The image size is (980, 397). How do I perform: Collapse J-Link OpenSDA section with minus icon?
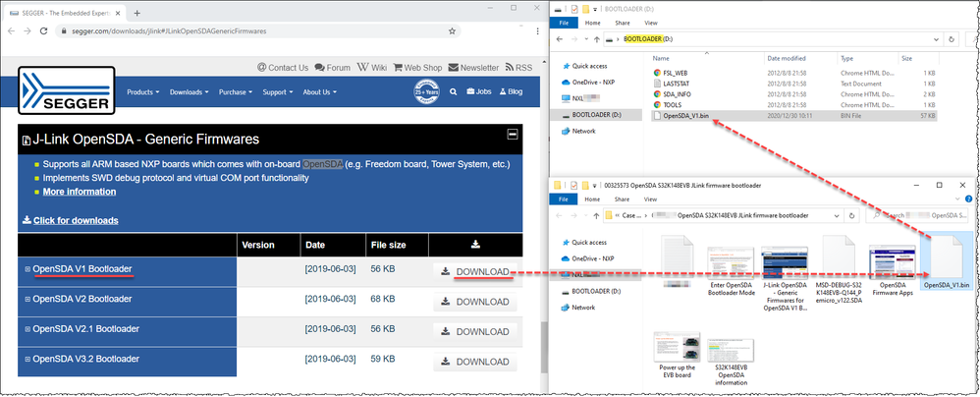point(512,134)
